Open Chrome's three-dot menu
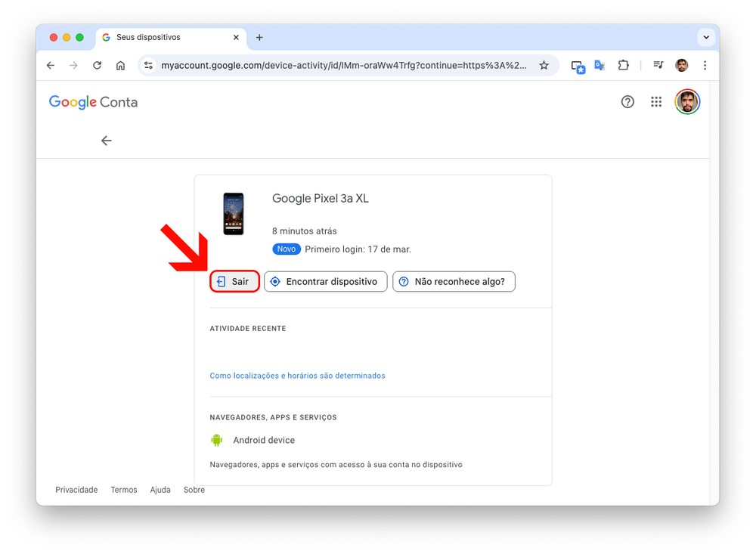Viewport: 756px width, 554px height. (705, 66)
